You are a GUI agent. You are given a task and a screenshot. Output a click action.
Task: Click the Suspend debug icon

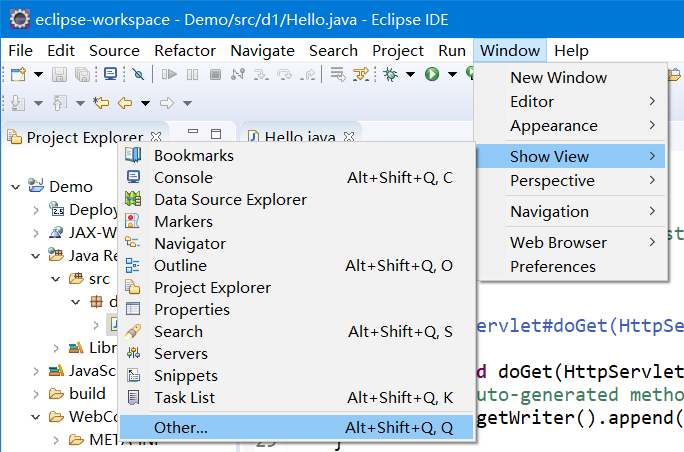click(x=192, y=75)
